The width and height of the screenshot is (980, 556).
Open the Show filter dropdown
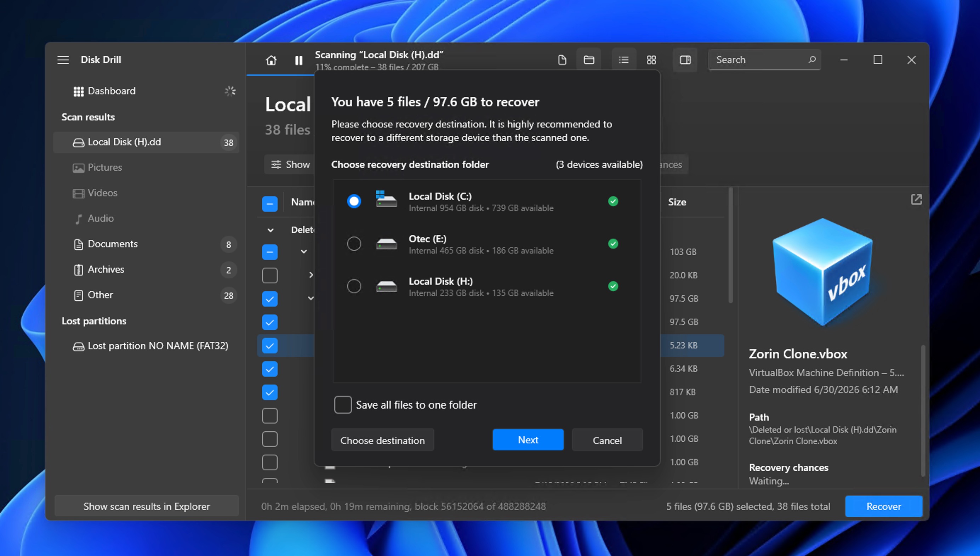(289, 165)
